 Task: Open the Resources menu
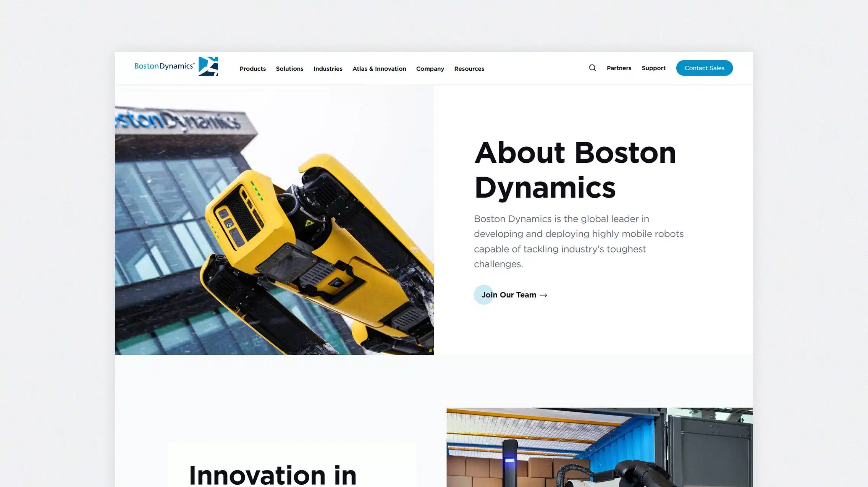click(x=469, y=69)
